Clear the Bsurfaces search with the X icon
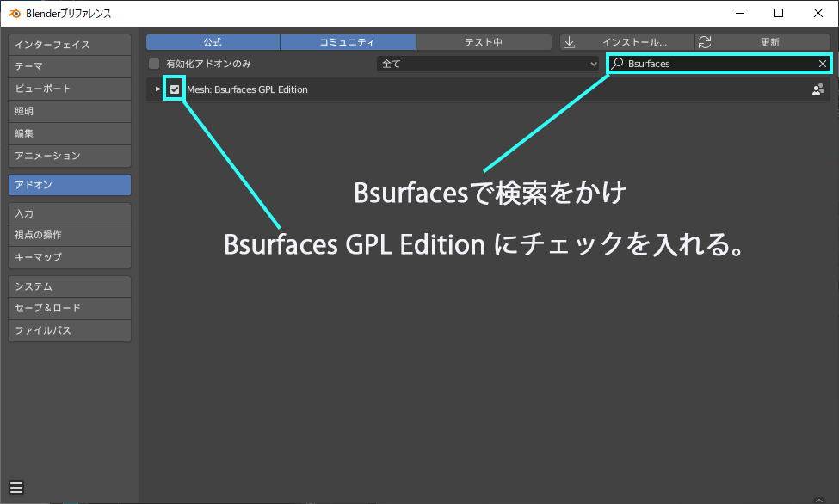 click(x=824, y=63)
